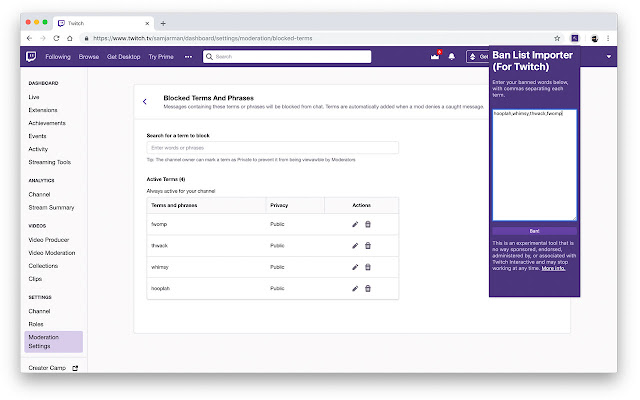Go to the browser home page icon
640x400 pixels.
[x=70, y=38]
